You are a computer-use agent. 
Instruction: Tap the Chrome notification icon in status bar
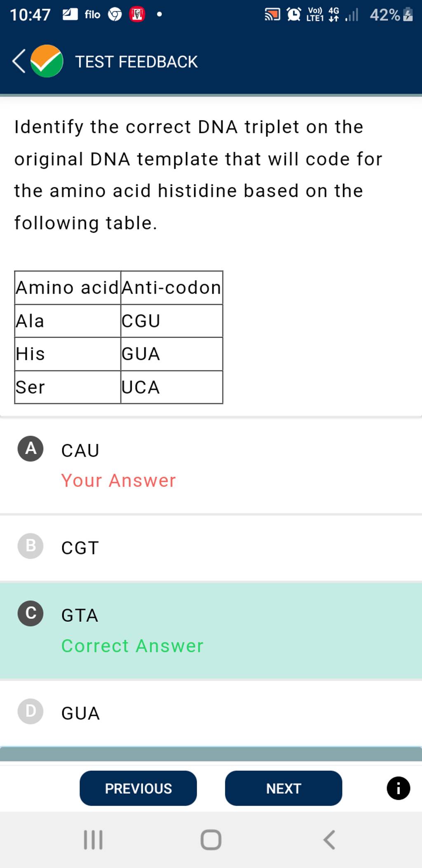(x=115, y=15)
